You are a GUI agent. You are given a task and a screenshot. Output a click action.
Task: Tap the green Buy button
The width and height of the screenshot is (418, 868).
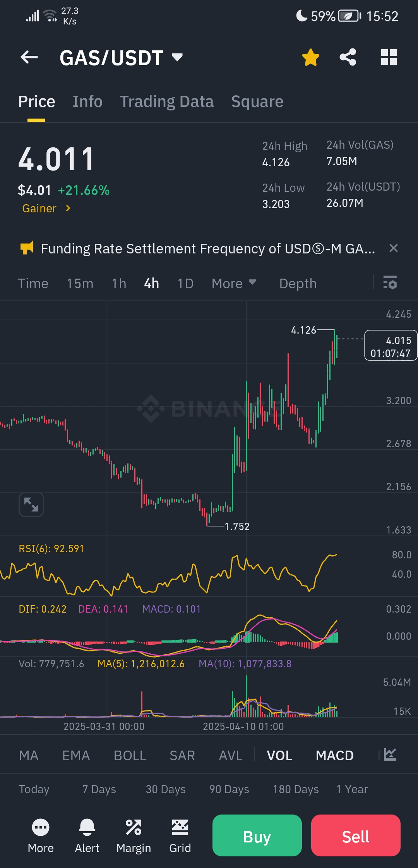[257, 835]
